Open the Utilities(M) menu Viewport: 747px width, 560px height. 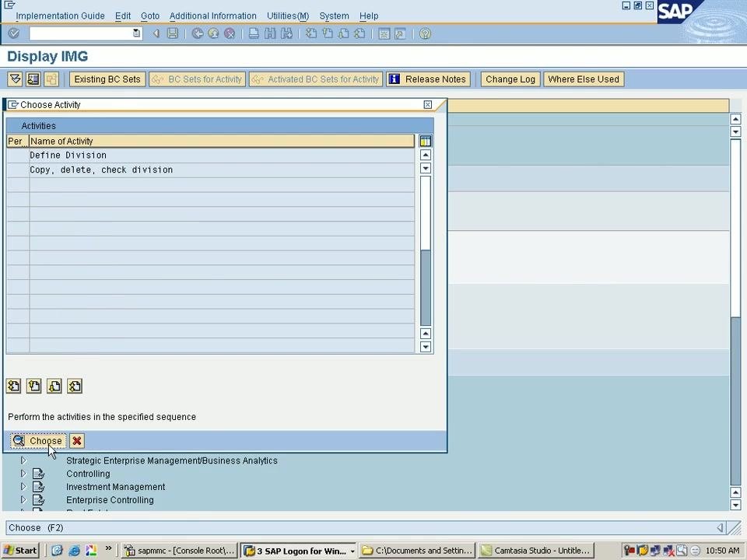click(288, 16)
